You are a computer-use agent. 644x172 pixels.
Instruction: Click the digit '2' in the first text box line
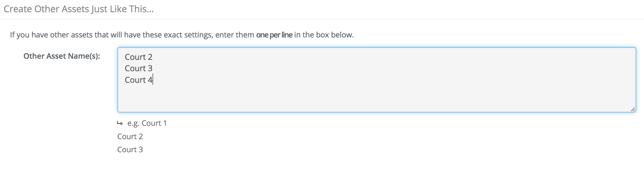[x=150, y=57]
